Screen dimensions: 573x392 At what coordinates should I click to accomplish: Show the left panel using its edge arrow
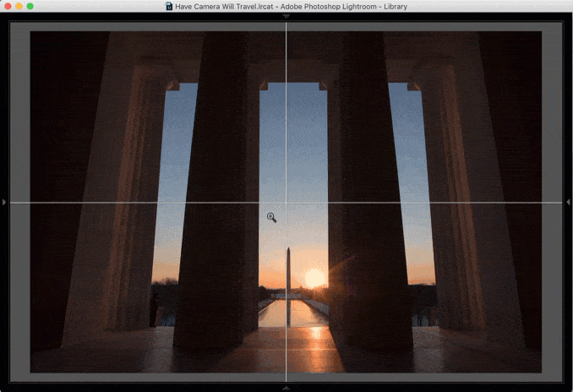tap(4, 202)
